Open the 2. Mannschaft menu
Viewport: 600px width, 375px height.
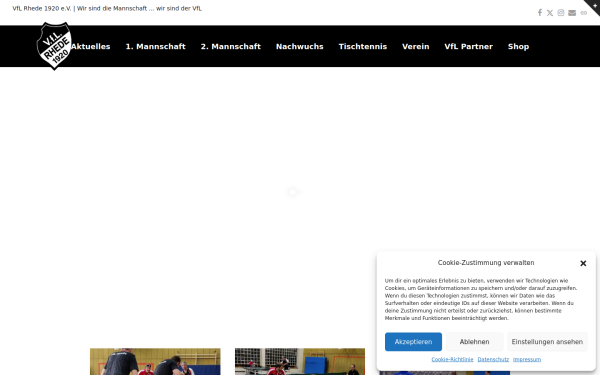(231, 46)
